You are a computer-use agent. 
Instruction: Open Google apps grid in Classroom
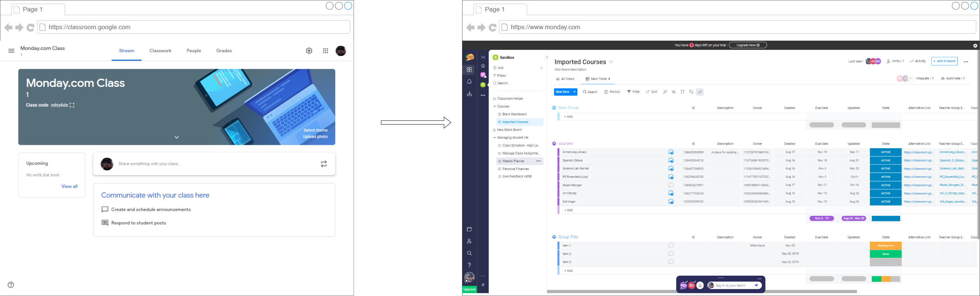pos(326,51)
